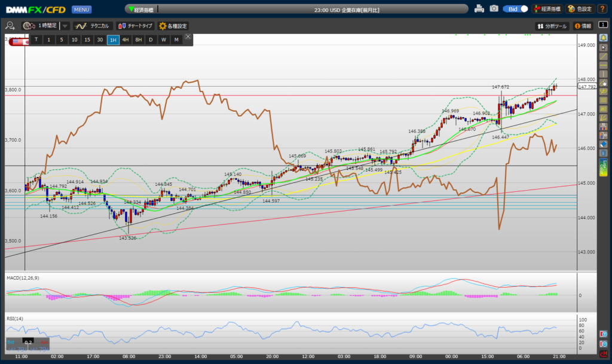
Task: Open the MENU button
Action: coord(81,10)
